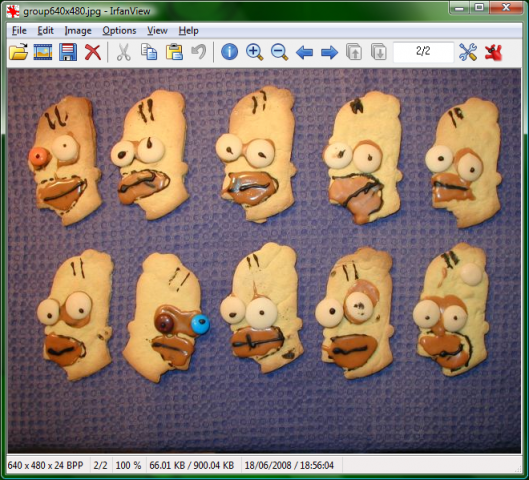Click the Paste clipboard icon
This screenshot has width=529, height=480.
pyautogui.click(x=174, y=52)
